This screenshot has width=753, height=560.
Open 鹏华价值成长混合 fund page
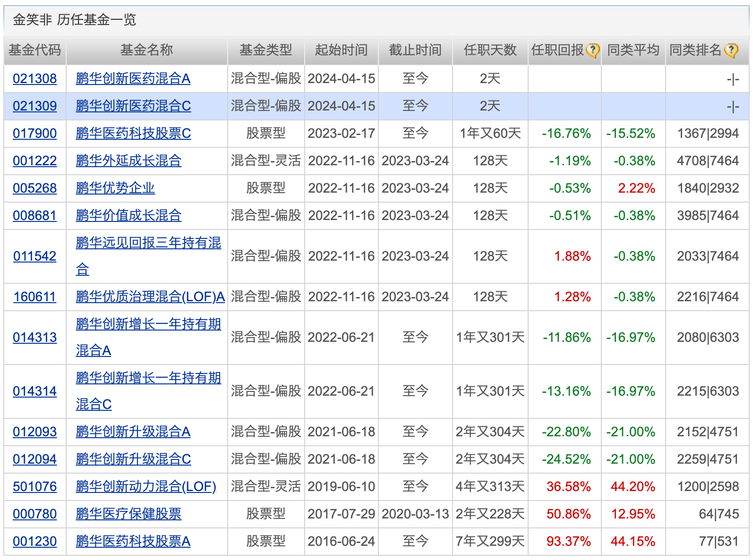tap(128, 215)
